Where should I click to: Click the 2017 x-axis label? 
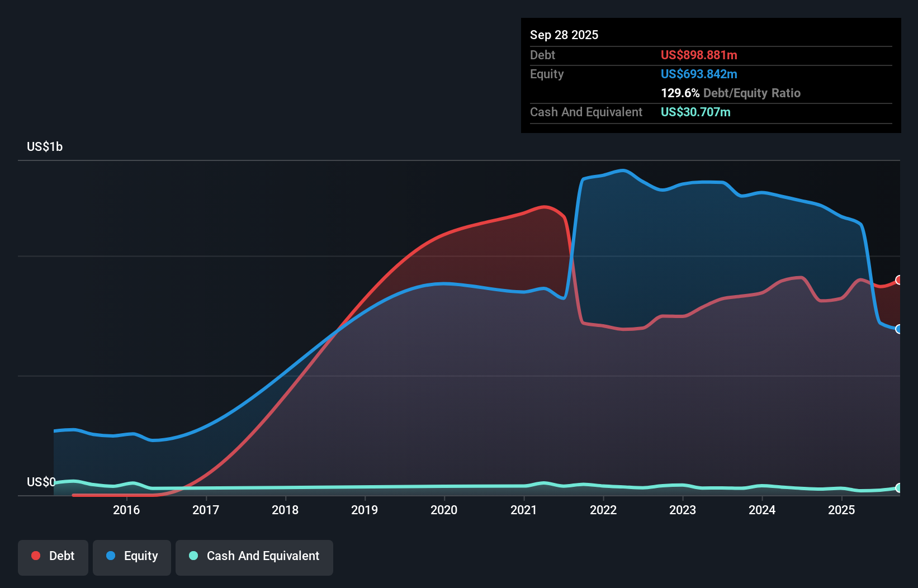coord(206,510)
